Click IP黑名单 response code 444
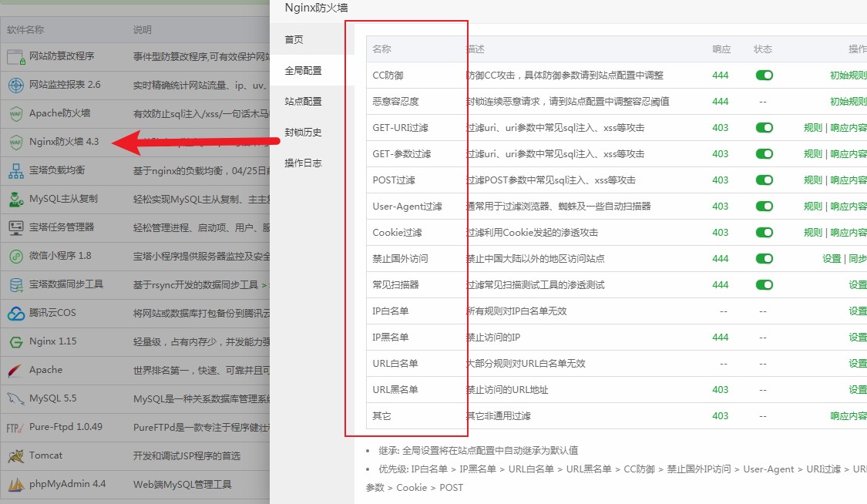 point(721,337)
